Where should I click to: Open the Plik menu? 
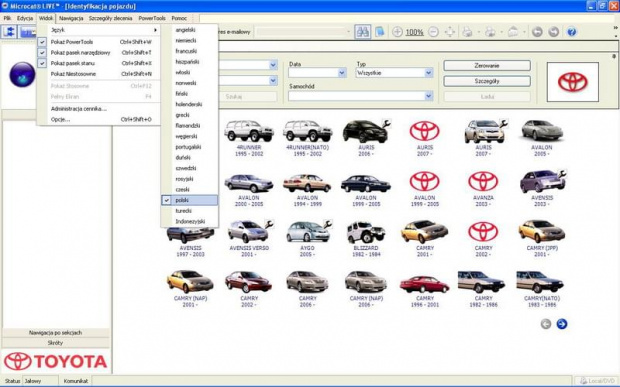tap(8, 18)
